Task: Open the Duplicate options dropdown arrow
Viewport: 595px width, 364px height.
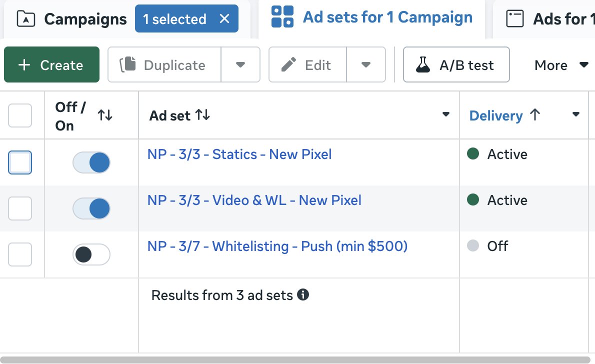Action: 240,64
